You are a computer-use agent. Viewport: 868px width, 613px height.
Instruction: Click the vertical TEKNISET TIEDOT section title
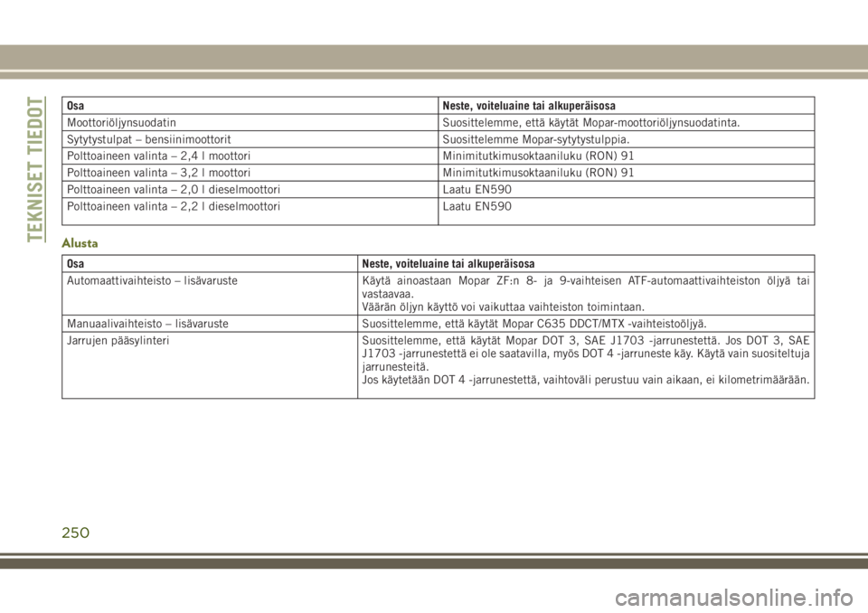pos(34,167)
